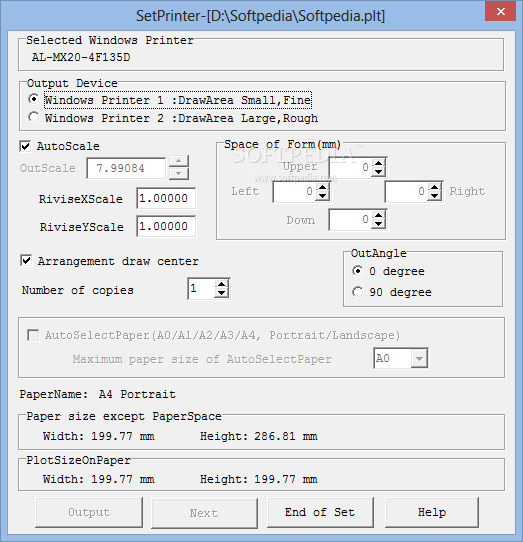The image size is (523, 542).
Task: Click the Upper space input field
Action: pos(351,167)
